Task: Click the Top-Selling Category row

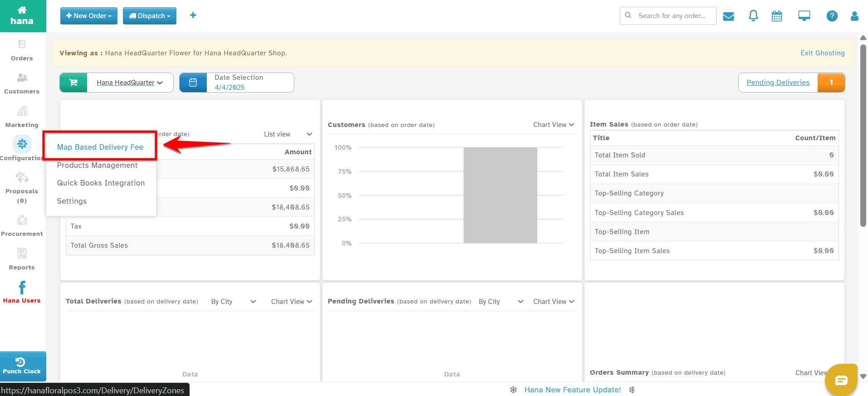Action: 714,193
